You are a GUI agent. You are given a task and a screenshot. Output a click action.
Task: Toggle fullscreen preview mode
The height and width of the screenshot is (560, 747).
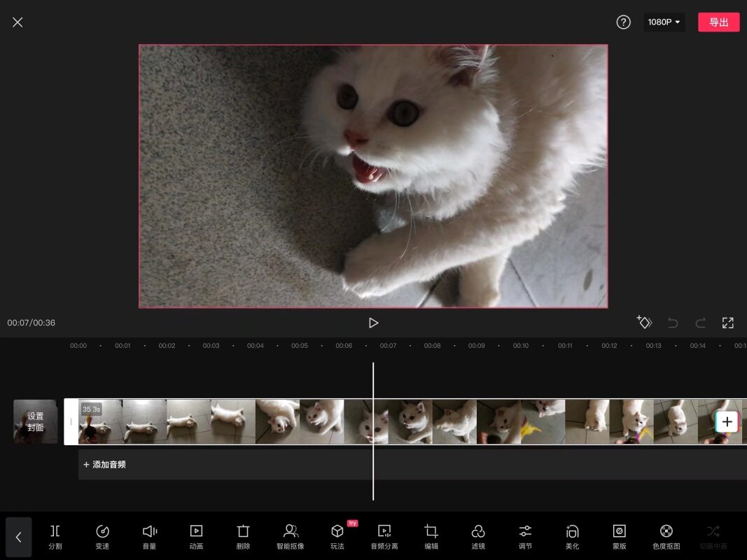[x=727, y=323]
